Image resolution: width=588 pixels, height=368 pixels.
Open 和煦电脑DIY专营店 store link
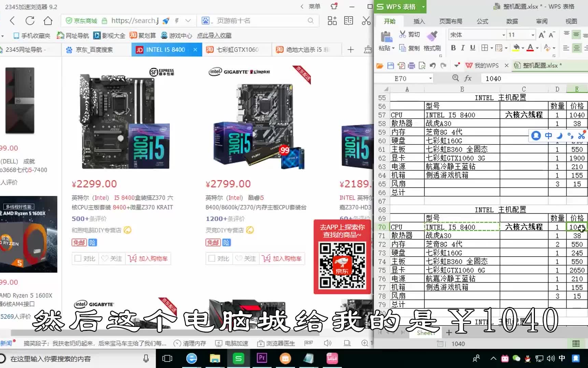(96, 230)
